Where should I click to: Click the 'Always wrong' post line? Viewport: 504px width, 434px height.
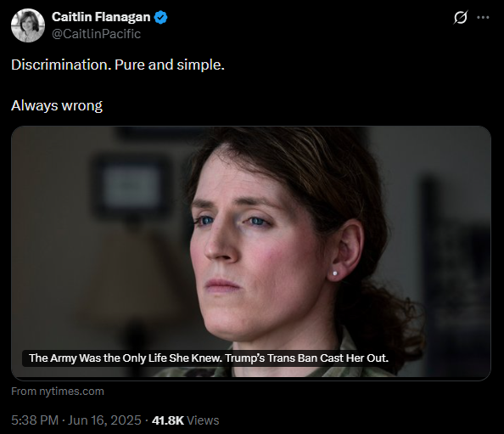57,105
